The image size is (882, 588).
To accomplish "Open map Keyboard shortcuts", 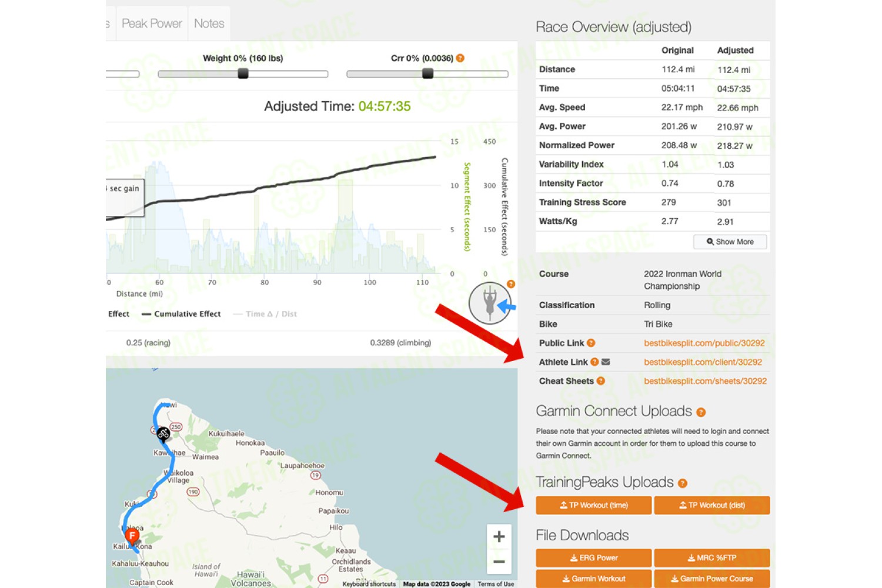I will [369, 584].
